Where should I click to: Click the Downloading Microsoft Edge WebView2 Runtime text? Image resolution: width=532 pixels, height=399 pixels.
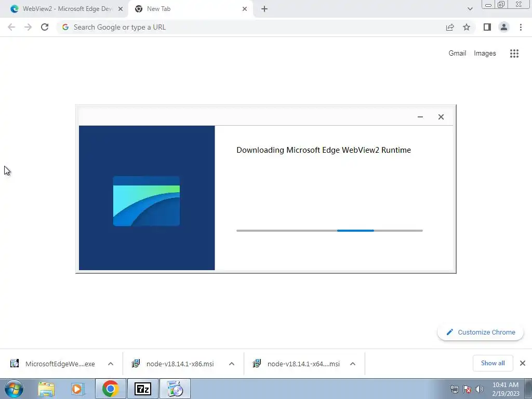[x=323, y=150]
